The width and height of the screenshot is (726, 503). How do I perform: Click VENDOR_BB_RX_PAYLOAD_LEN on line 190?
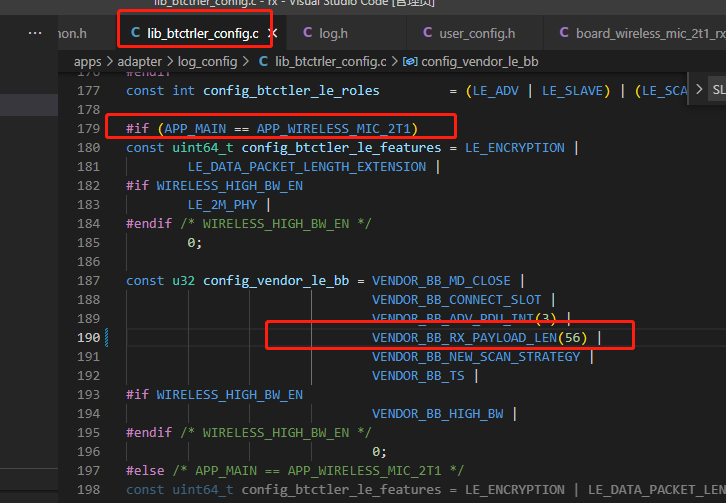464,338
